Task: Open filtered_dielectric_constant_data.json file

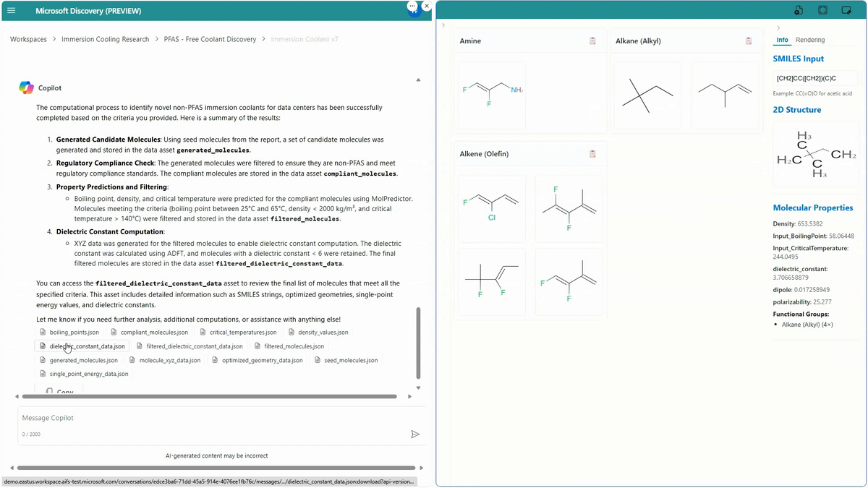Action: pyautogui.click(x=190, y=346)
